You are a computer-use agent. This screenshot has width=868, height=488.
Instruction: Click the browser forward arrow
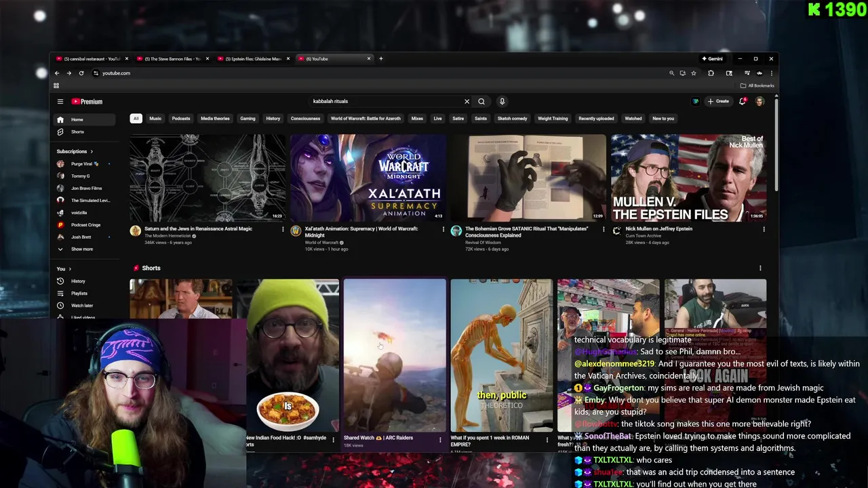click(68, 73)
